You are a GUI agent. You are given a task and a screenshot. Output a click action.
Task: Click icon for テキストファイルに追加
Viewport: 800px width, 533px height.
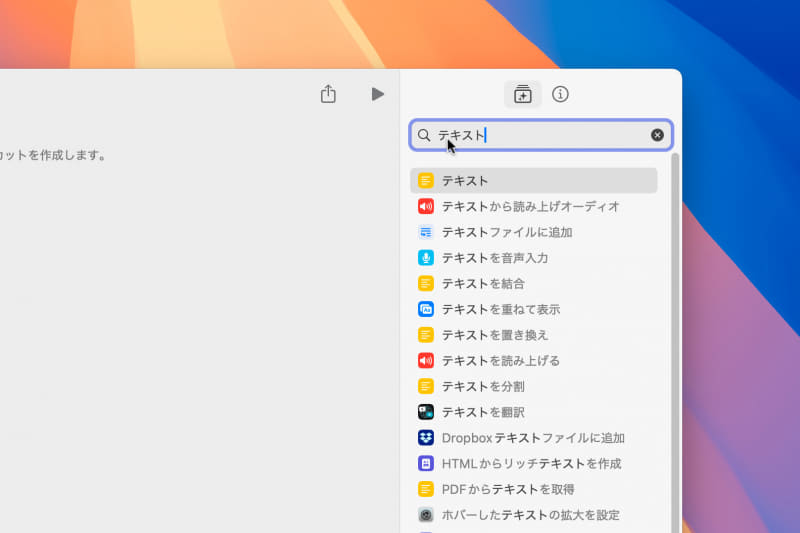[x=426, y=232]
